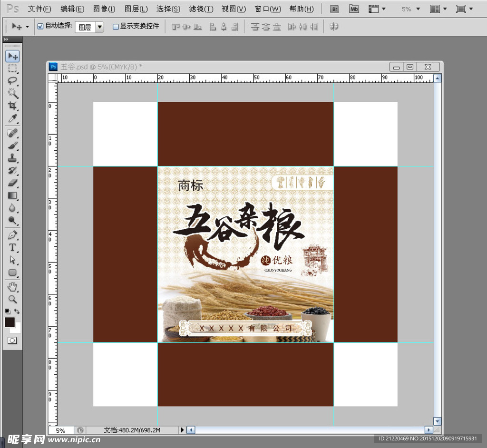The image size is (487, 448).
Task: Open the 滤镜(T) menu
Action: coord(201,9)
